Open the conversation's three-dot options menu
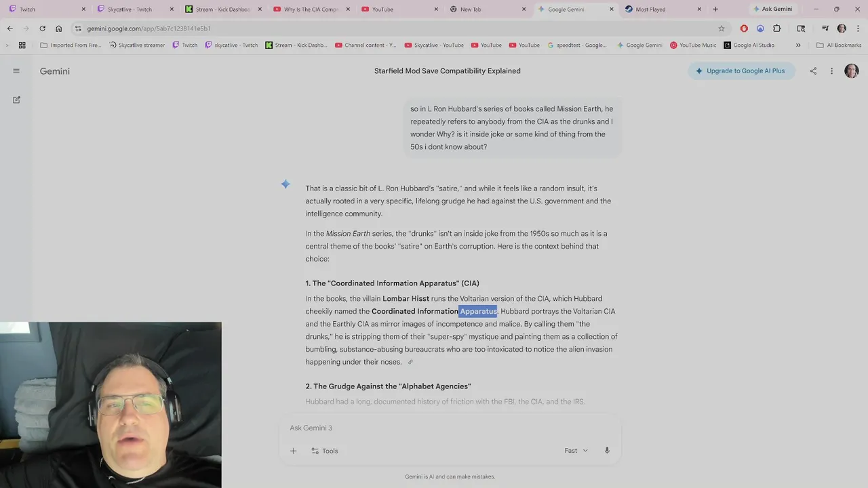Image resolution: width=868 pixels, height=488 pixels. tap(831, 71)
